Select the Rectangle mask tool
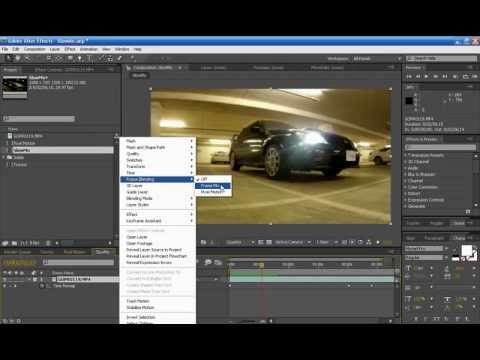This screenshot has height=360, width=480. coord(70,59)
